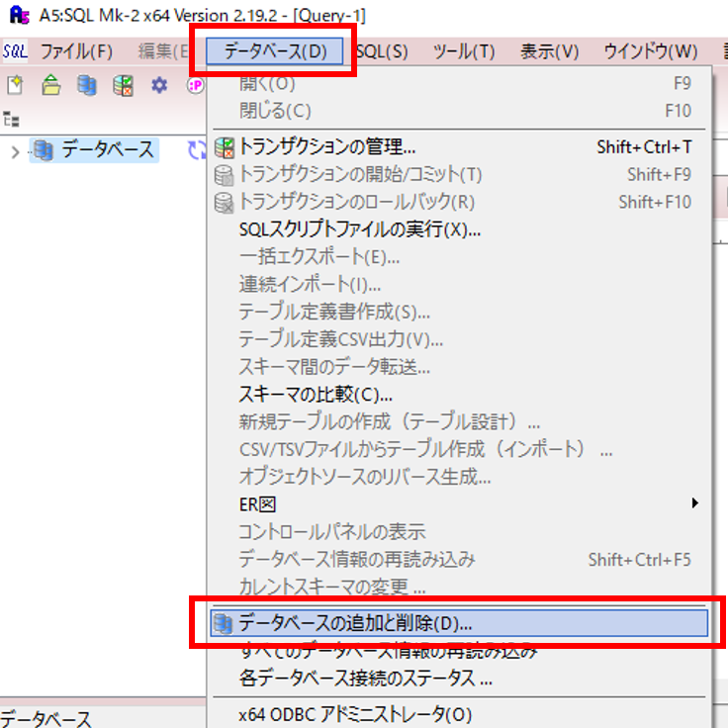
Task: Open the ファイル(F) menu
Action: pyautogui.click(x=76, y=51)
